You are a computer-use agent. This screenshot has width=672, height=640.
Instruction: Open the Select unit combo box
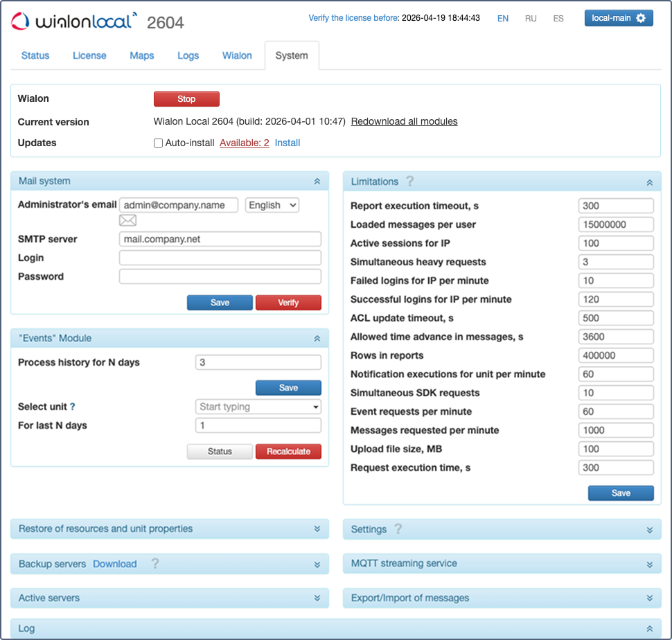258,407
